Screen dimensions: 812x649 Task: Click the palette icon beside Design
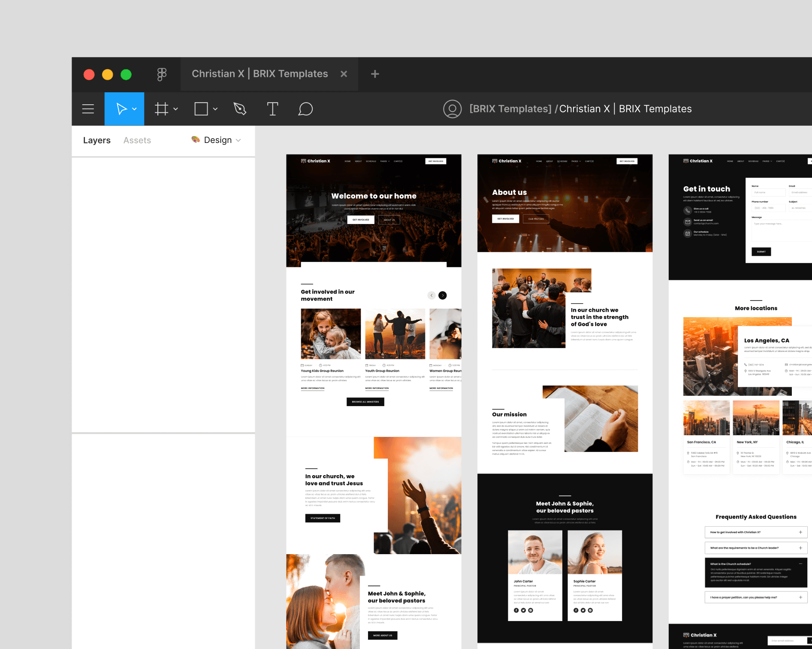click(x=195, y=140)
